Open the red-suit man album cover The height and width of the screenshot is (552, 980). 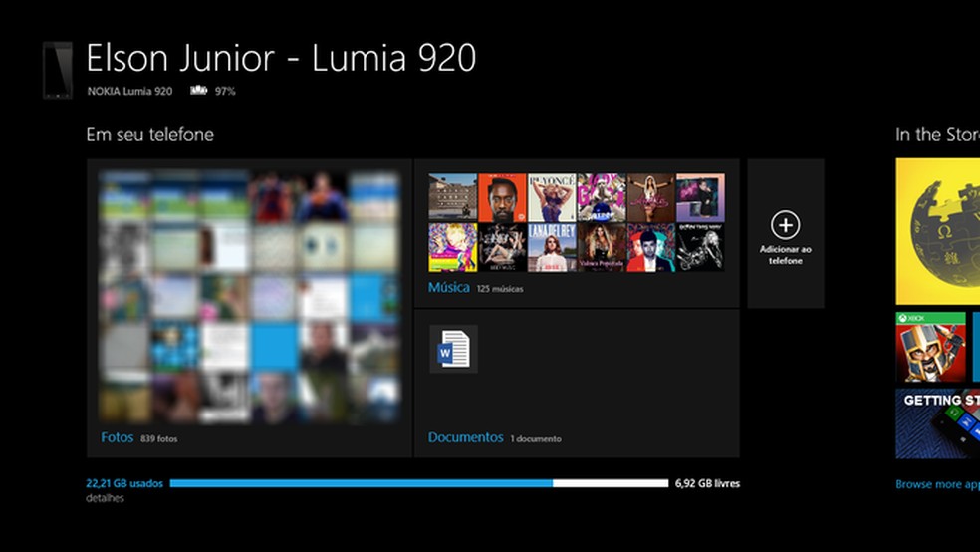coord(650,247)
